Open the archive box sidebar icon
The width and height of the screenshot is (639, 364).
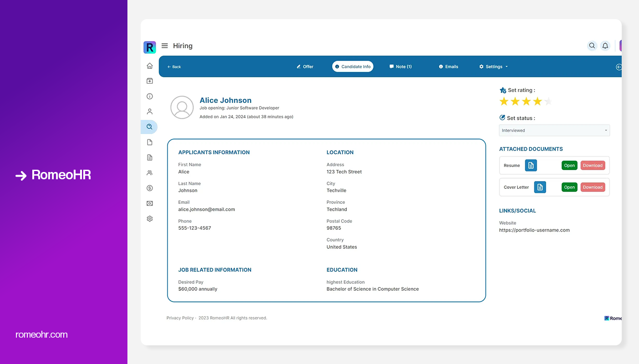point(150,81)
